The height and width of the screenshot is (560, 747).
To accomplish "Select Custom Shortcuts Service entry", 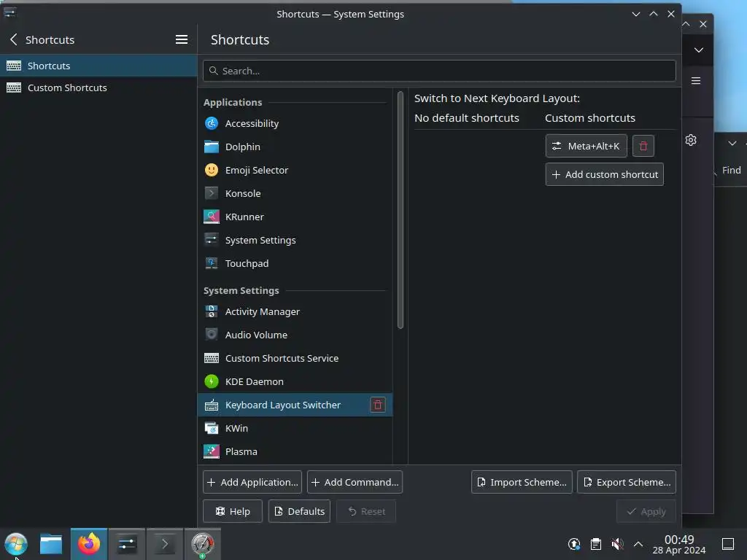I will (295, 358).
